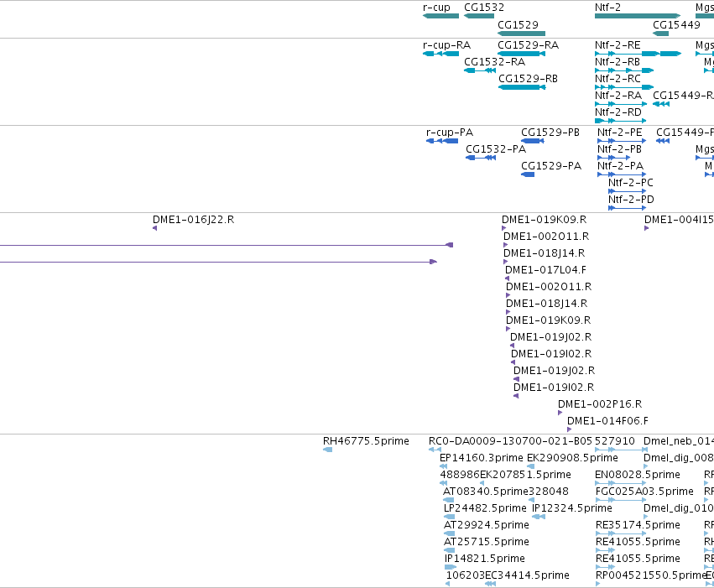Screen dimensions: 714x588
Task: Click the RE35174.5prime EST label
Action: coord(638,525)
